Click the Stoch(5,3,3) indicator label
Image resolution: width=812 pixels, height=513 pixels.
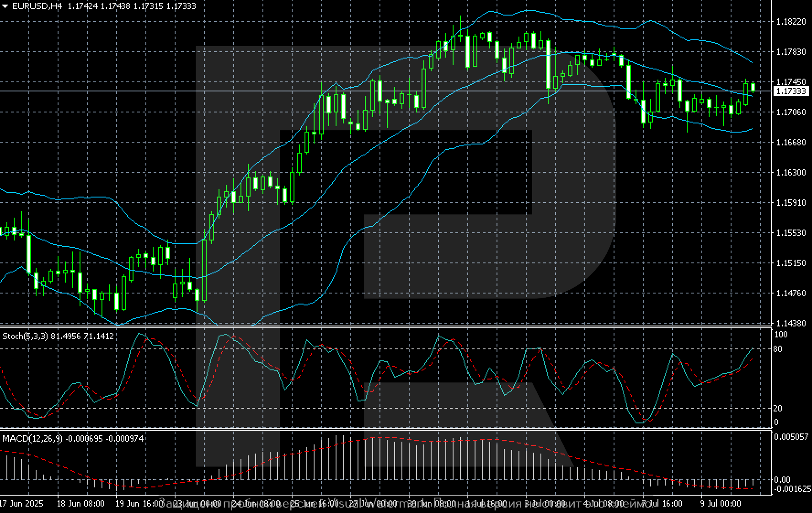tap(25, 337)
